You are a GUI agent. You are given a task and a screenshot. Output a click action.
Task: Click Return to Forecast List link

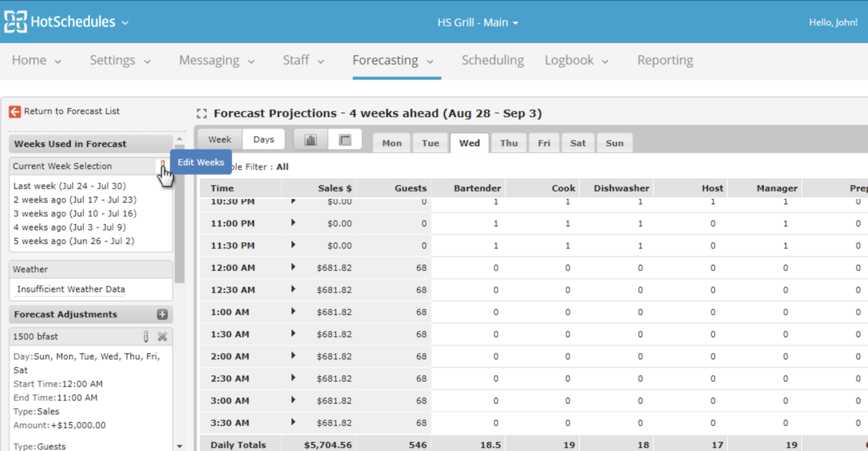(x=72, y=111)
